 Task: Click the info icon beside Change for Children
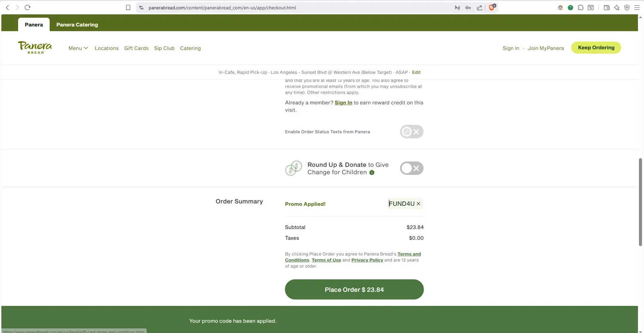pos(372,173)
